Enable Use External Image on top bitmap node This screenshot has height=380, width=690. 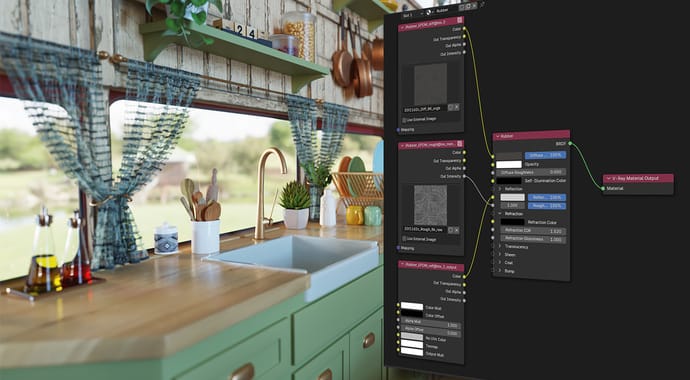(x=404, y=120)
